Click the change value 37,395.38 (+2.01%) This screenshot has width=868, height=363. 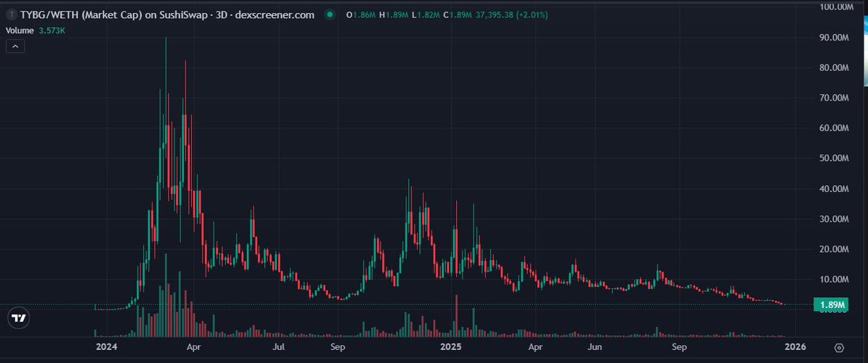coord(512,15)
